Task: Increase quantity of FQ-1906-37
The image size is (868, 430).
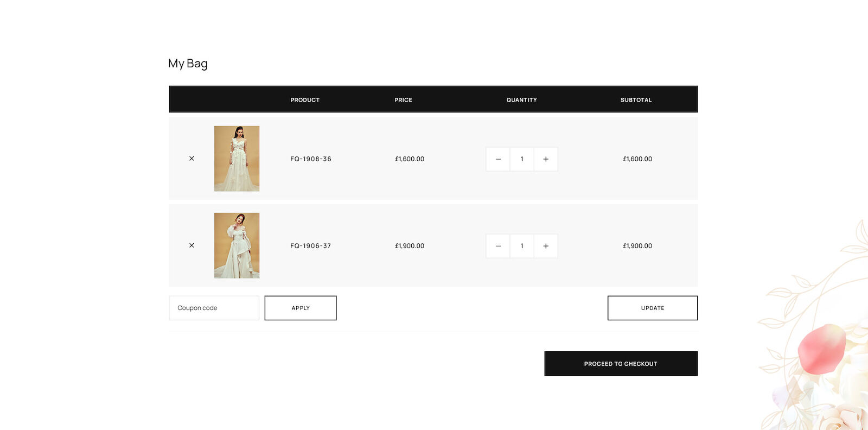Action: 546,246
